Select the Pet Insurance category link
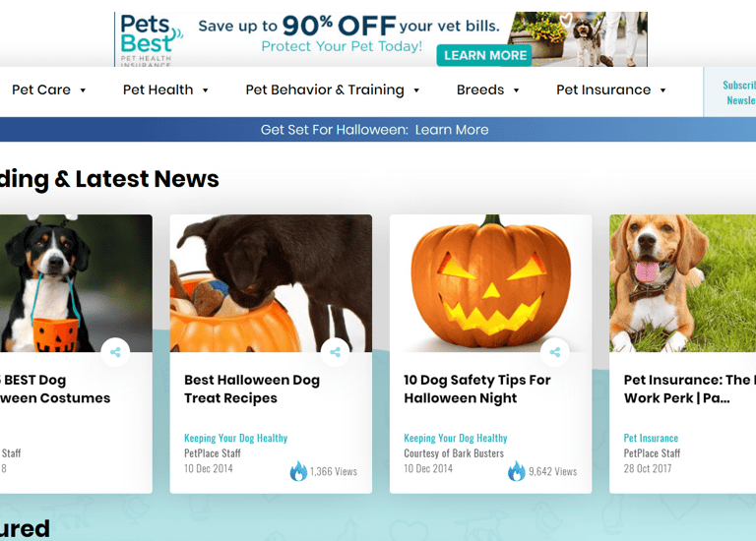756x541 pixels. (x=651, y=438)
